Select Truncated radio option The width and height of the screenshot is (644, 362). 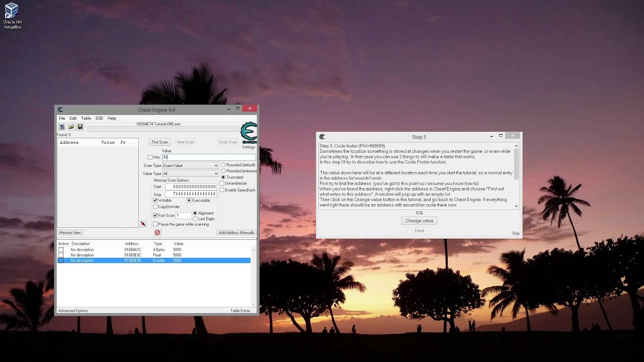point(223,177)
